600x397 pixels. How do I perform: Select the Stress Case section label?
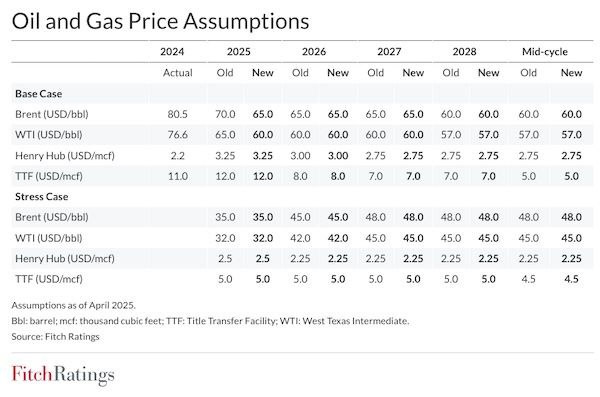(x=42, y=197)
